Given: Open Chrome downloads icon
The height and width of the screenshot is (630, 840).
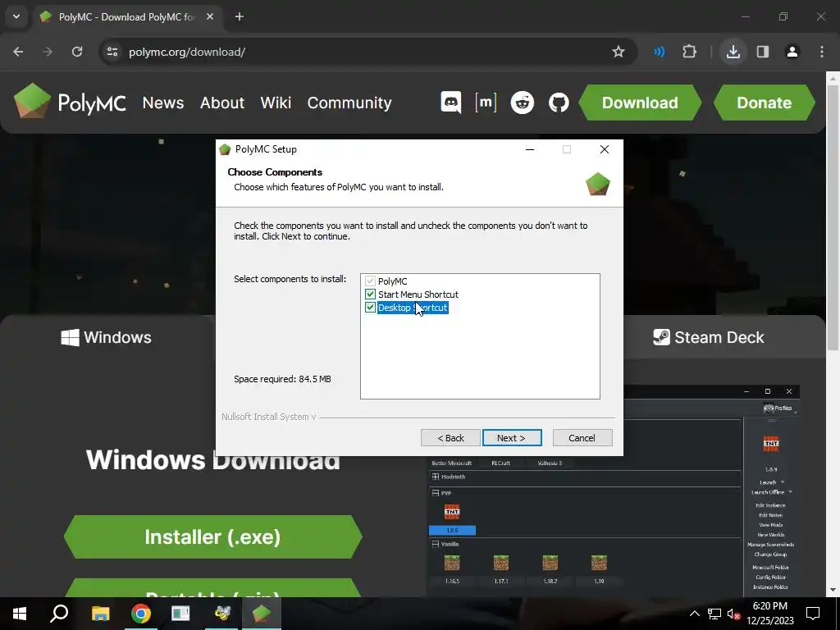Looking at the screenshot, I should (x=733, y=52).
